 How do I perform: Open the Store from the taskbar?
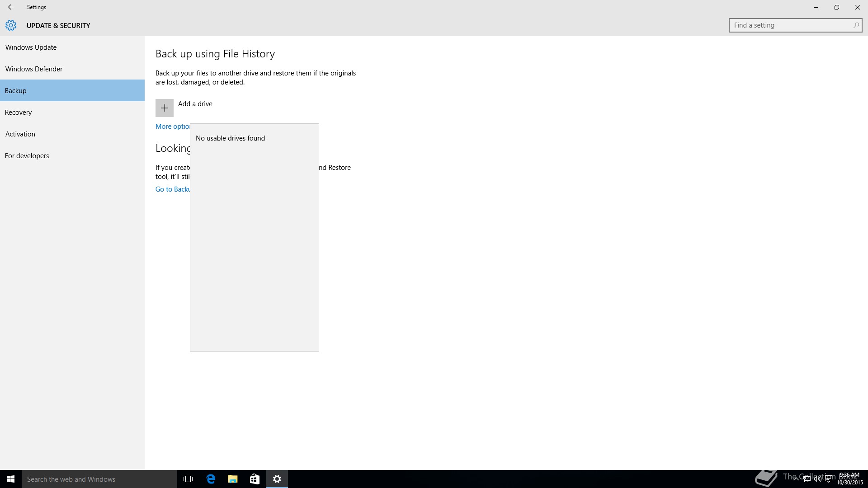click(x=255, y=479)
